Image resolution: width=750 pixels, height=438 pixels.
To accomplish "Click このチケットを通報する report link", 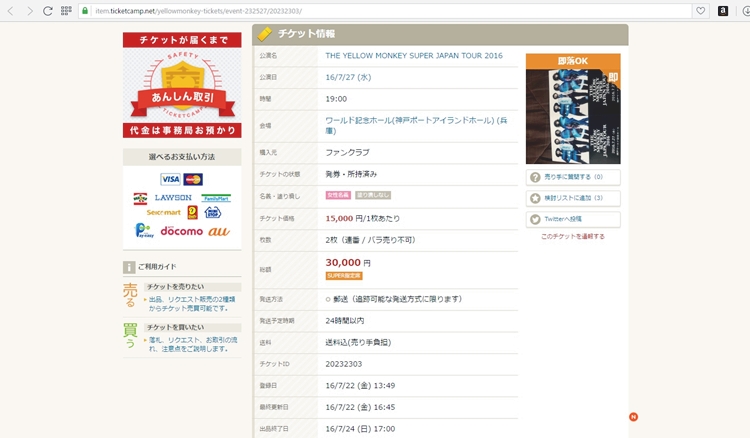I will point(573,236).
